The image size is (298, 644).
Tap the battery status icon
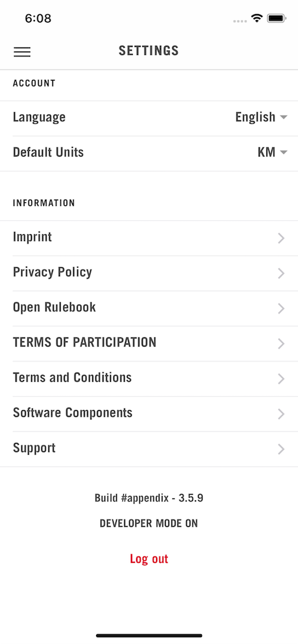tap(276, 18)
